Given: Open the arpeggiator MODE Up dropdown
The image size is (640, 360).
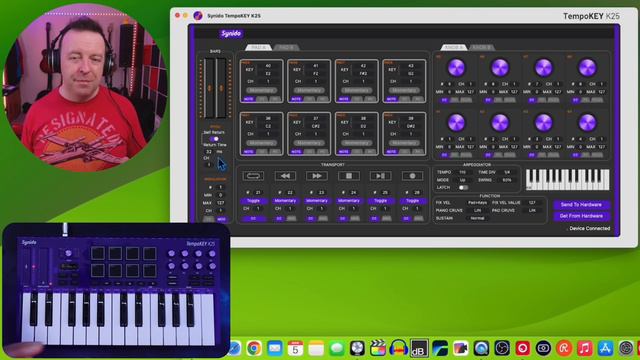Looking at the screenshot, I should (x=462, y=180).
